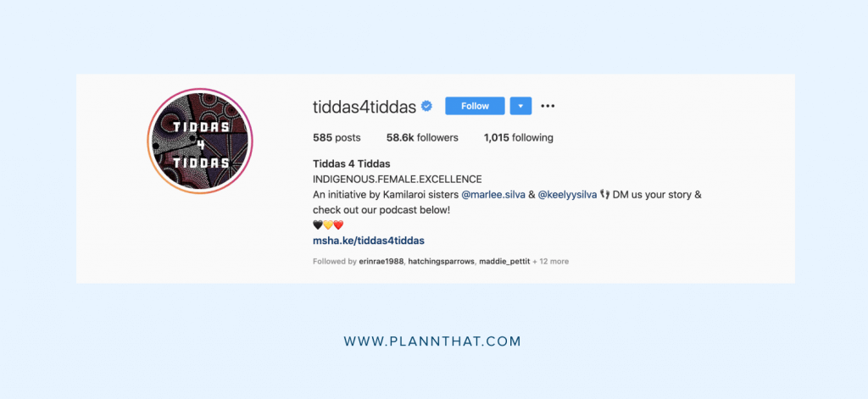The height and width of the screenshot is (399, 868).
Task: Click the tiddas4tiddas username heading
Action: pyautogui.click(x=364, y=106)
